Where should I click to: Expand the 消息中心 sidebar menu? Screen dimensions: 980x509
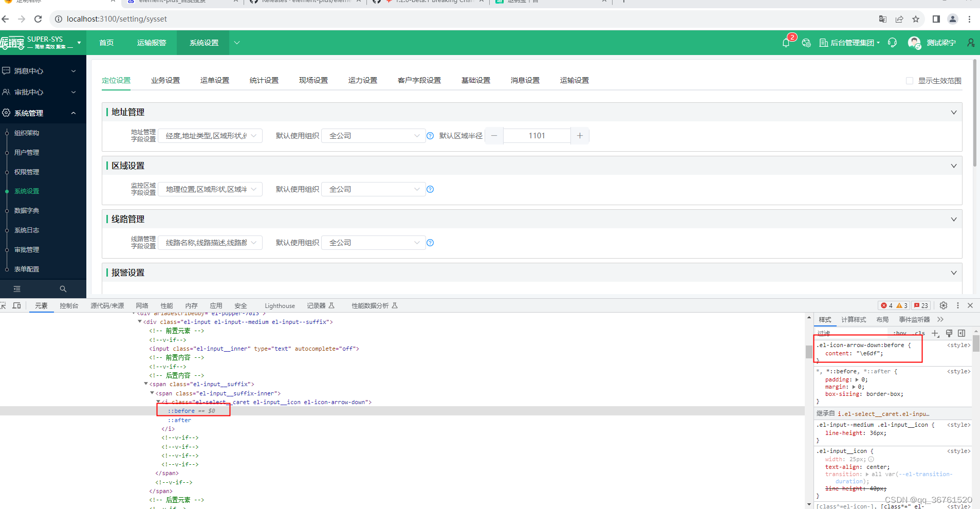(x=43, y=71)
